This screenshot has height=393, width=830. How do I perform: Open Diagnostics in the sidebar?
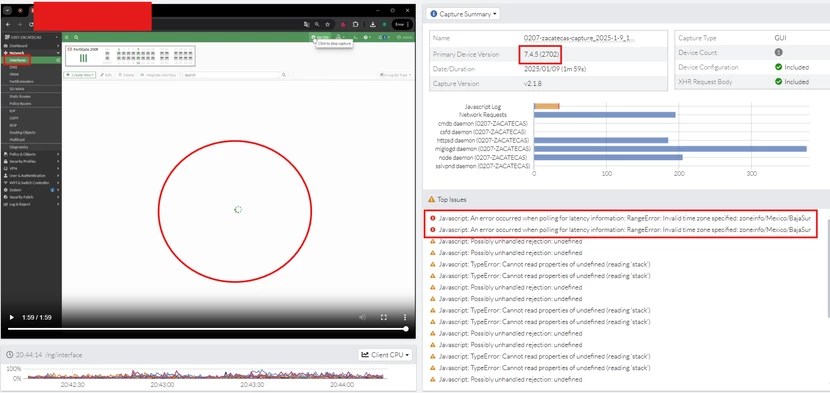[x=19, y=147]
